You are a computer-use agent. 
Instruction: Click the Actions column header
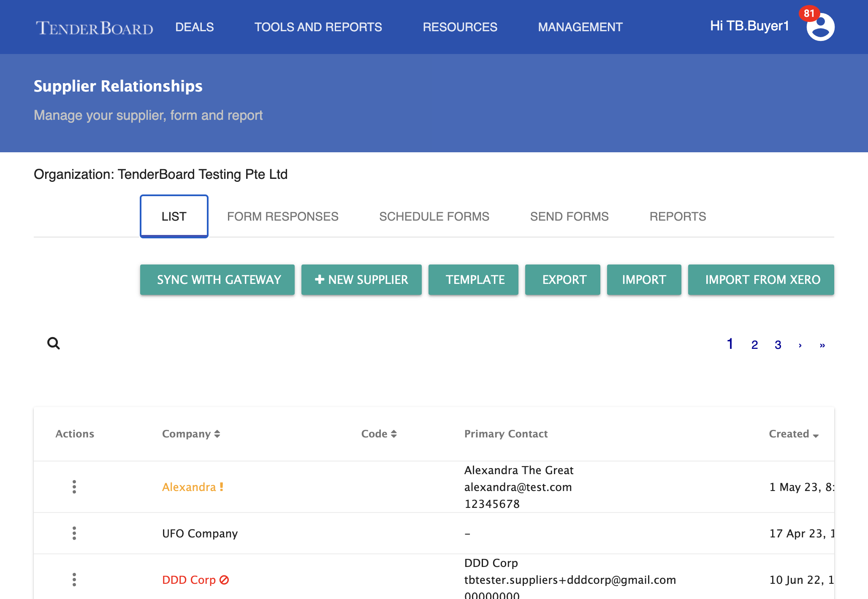pos(75,434)
